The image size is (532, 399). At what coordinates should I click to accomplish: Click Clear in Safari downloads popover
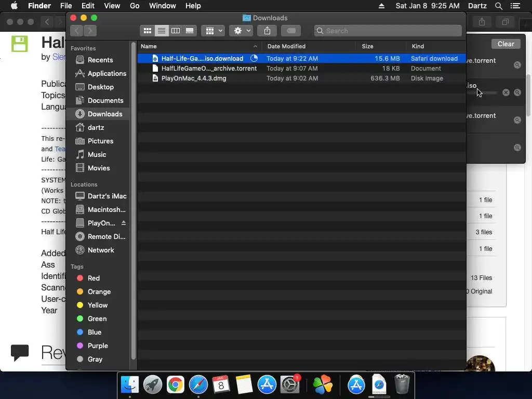point(506,44)
